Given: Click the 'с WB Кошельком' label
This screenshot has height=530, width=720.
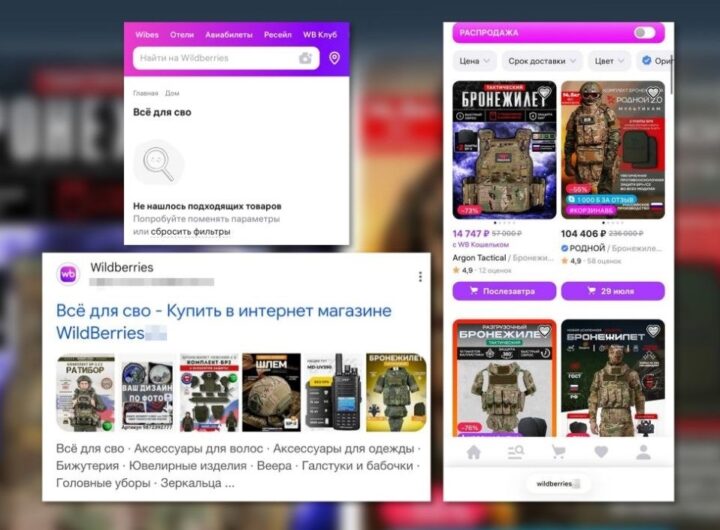Looking at the screenshot, I should 481,245.
